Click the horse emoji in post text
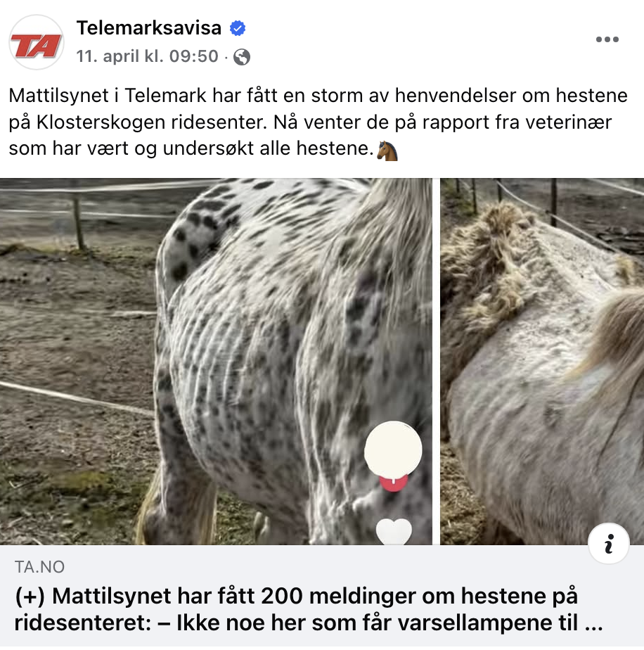 click(x=387, y=151)
